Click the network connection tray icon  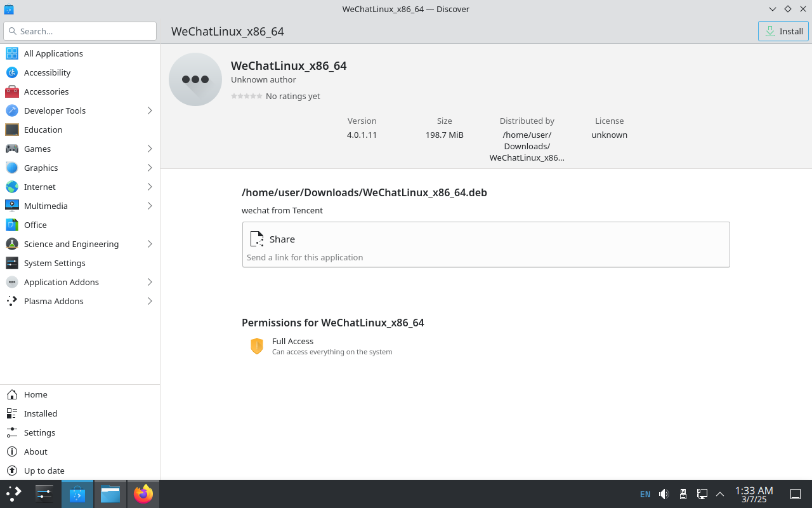pyautogui.click(x=702, y=493)
